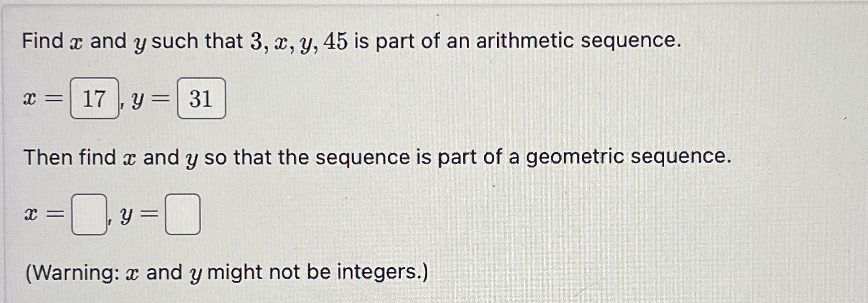This screenshot has width=868, height=303.
Task: Click the arithmetic y answer field
Action: click(x=201, y=98)
